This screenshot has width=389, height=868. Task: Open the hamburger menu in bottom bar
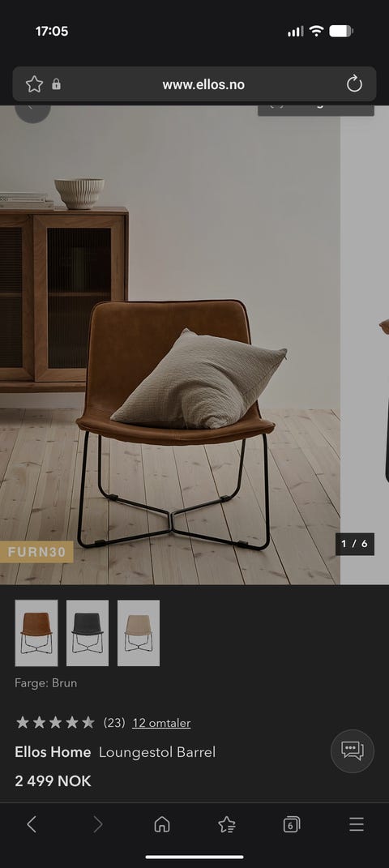(x=357, y=824)
